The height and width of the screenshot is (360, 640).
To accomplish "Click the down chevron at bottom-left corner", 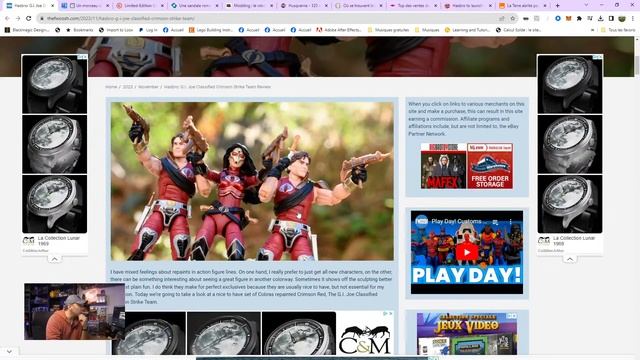I will (9, 351).
